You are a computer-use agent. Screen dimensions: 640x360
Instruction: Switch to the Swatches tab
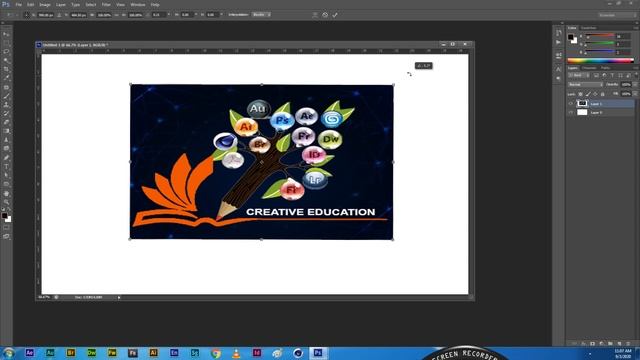tap(588, 28)
